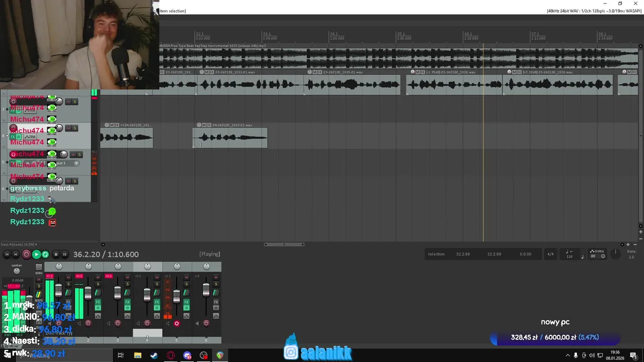Open File Explorer from the taskbar

click(137, 355)
